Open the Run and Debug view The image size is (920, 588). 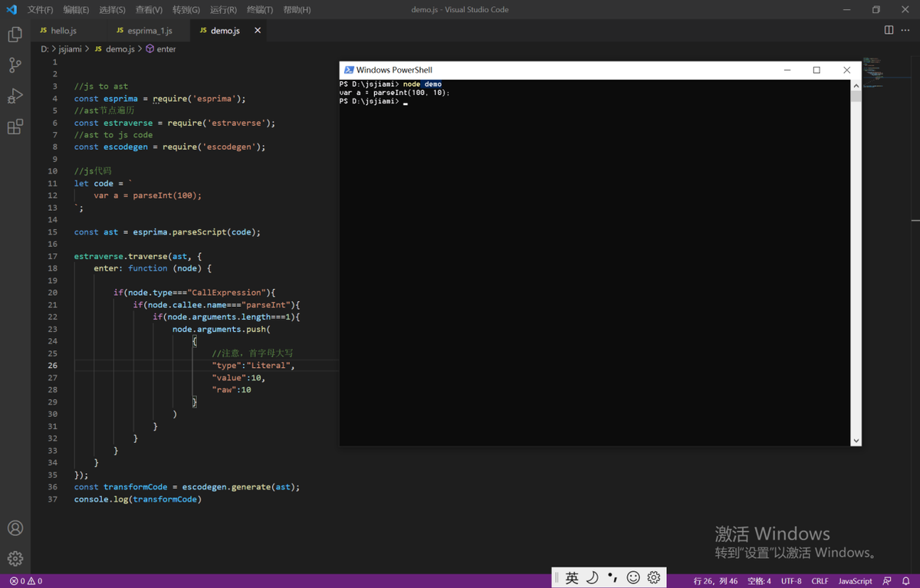(15, 96)
